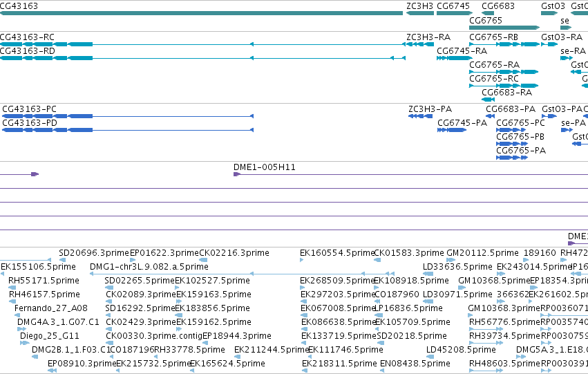Select protein CG6765-PA
The height and width of the screenshot is (374, 588).
[x=512, y=158]
